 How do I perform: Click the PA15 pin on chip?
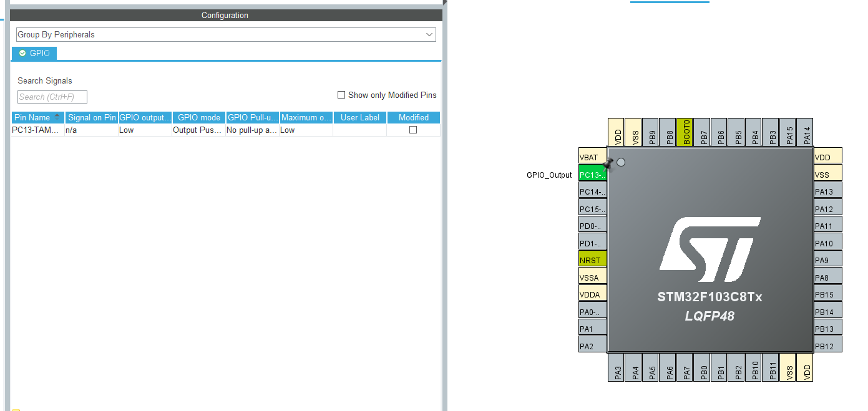(788, 132)
